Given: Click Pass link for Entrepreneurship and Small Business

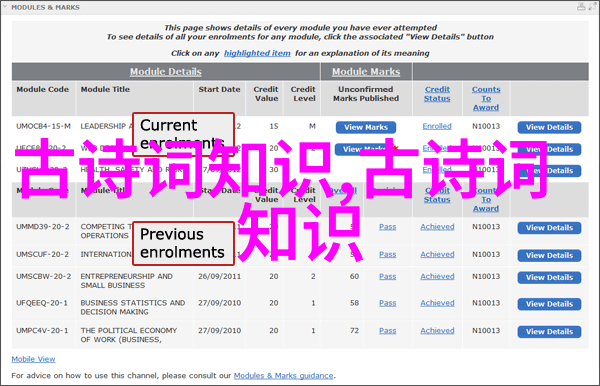Looking at the screenshot, I should 388,276.
